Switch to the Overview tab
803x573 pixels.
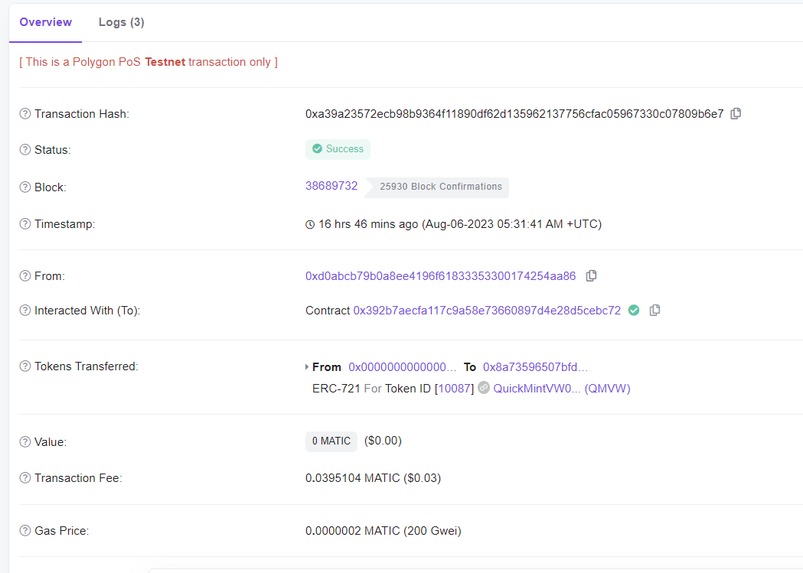pyautogui.click(x=46, y=22)
